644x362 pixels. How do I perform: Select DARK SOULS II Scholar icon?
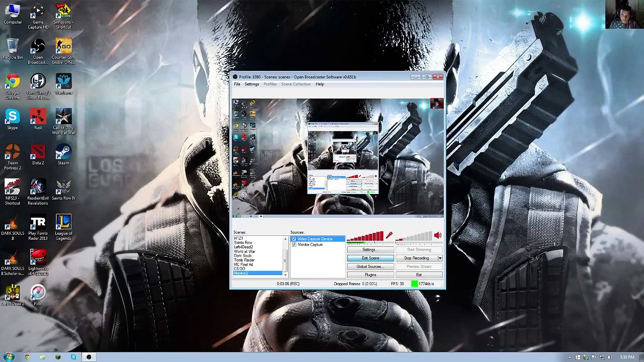click(13, 262)
